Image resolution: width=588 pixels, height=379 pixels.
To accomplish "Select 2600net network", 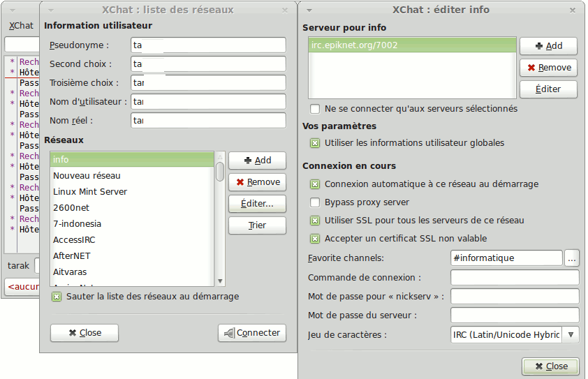I will 132,208.
